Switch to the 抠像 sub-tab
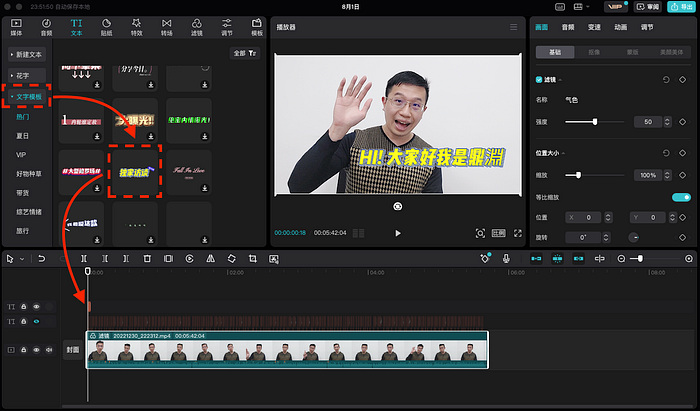The width and height of the screenshot is (700, 411). point(594,52)
